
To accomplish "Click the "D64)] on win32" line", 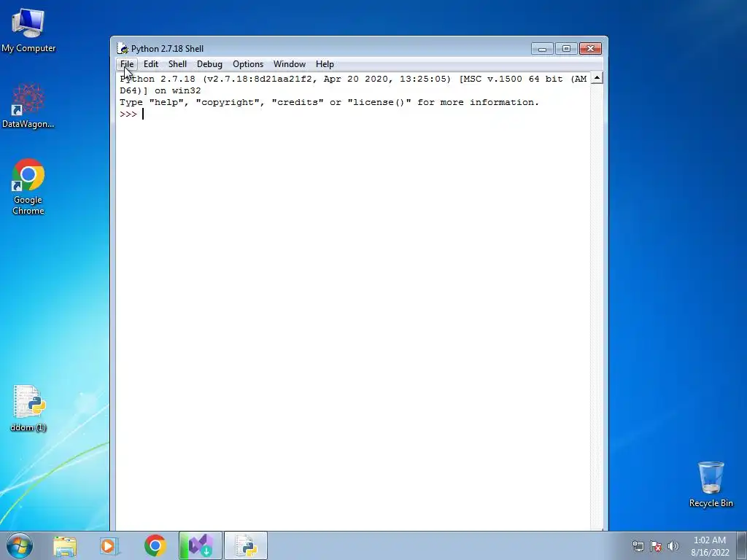I will tap(160, 90).
